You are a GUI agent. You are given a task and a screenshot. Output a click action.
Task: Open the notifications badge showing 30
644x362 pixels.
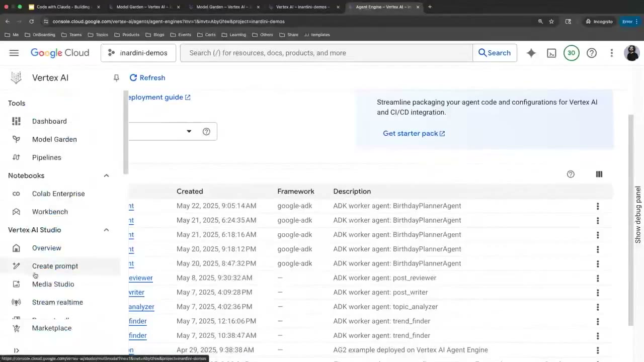[x=572, y=53]
